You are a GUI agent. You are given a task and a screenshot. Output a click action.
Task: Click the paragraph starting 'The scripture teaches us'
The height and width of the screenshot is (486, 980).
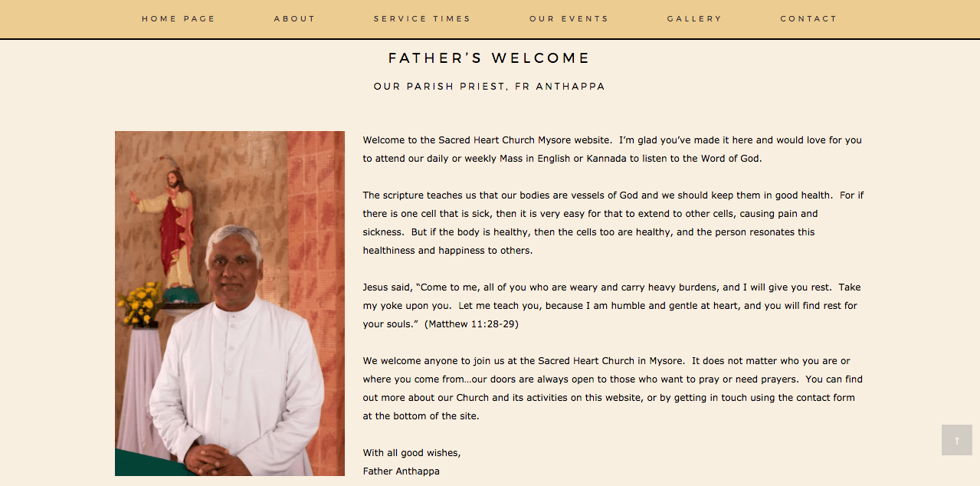[x=613, y=223]
